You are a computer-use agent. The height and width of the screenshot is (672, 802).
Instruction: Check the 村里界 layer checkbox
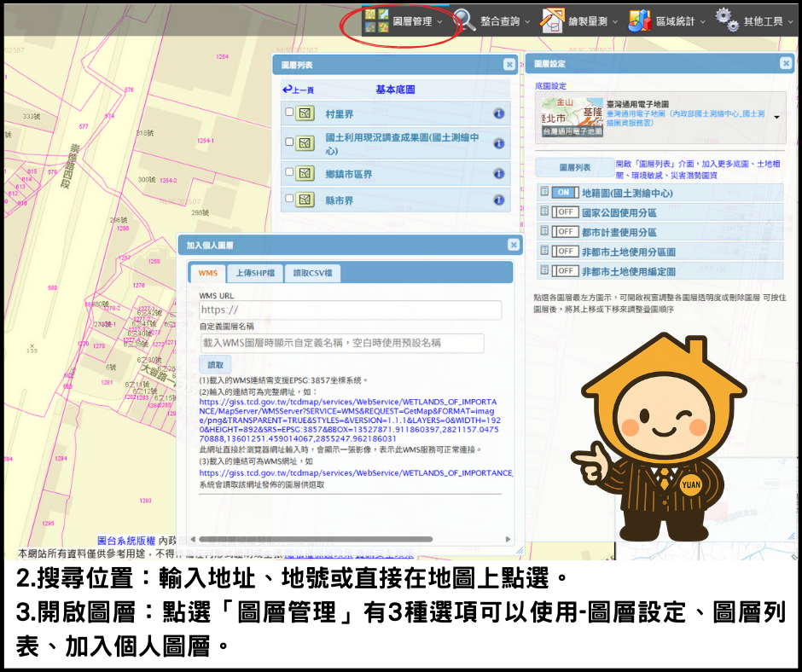tap(289, 113)
